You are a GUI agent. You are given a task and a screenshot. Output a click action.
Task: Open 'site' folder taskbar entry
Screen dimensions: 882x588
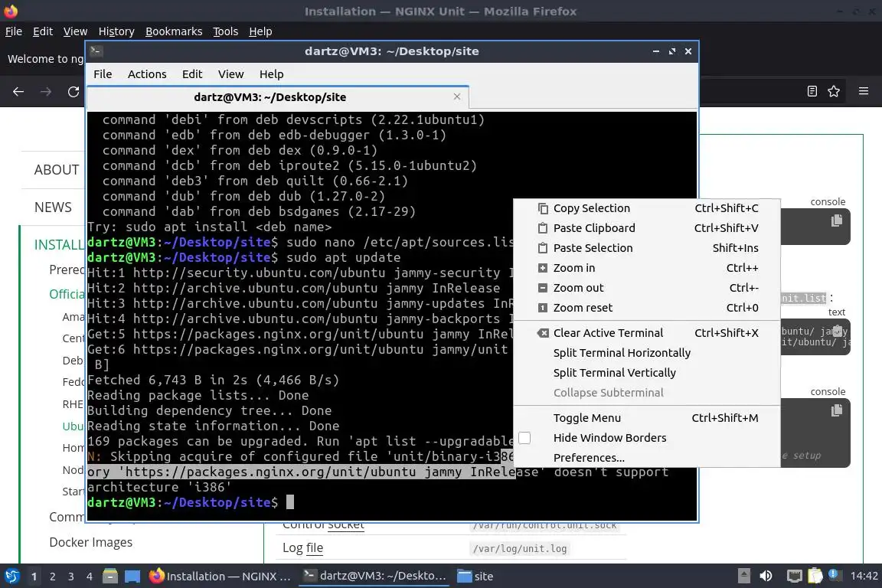(x=475, y=577)
